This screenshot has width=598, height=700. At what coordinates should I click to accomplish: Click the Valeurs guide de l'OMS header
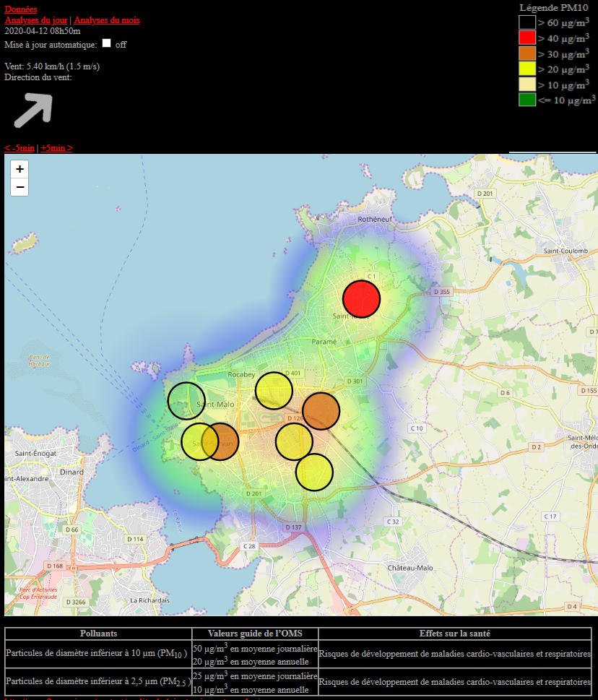tap(255, 634)
